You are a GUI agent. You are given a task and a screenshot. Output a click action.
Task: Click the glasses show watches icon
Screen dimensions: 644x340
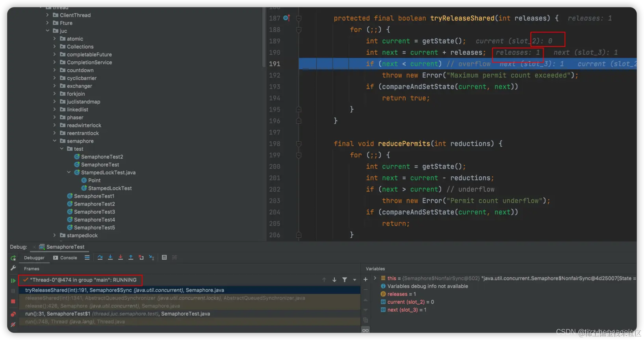tap(366, 330)
